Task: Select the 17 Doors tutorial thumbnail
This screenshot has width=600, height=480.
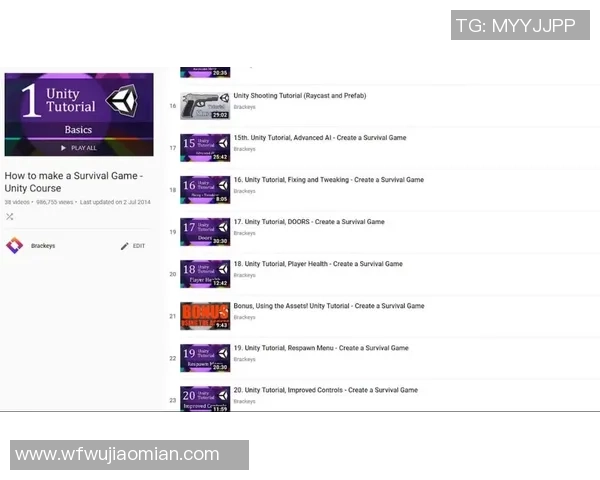Action: click(204, 232)
